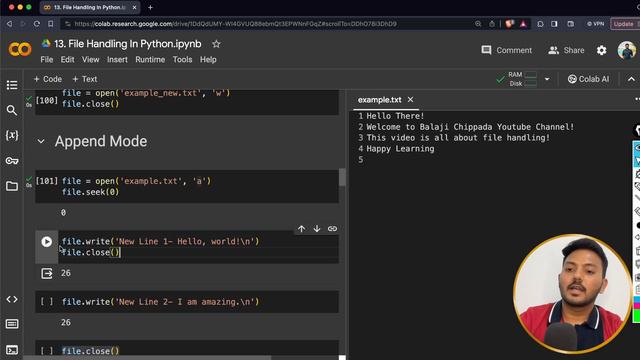Click the line 'Happy Learning' in example.txt
Screen dimensions: 640x360
(x=400, y=149)
